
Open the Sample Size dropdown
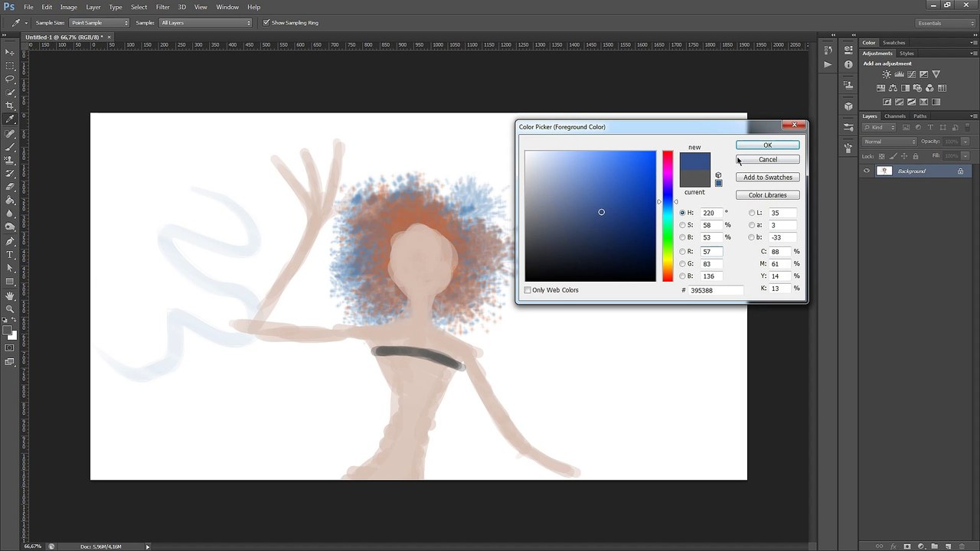click(x=100, y=23)
